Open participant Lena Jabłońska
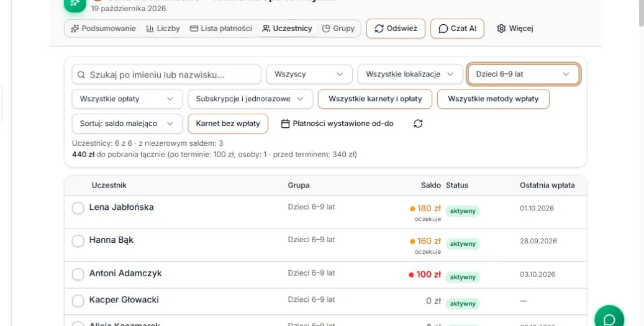Viewport: 644px width, 326px height. coord(122,207)
